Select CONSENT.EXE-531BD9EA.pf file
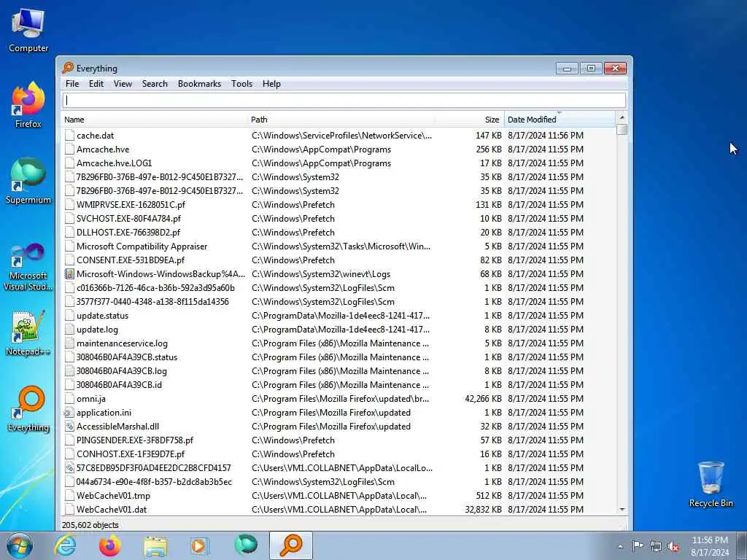Viewport: 747px width, 560px height. tap(338, 260)
